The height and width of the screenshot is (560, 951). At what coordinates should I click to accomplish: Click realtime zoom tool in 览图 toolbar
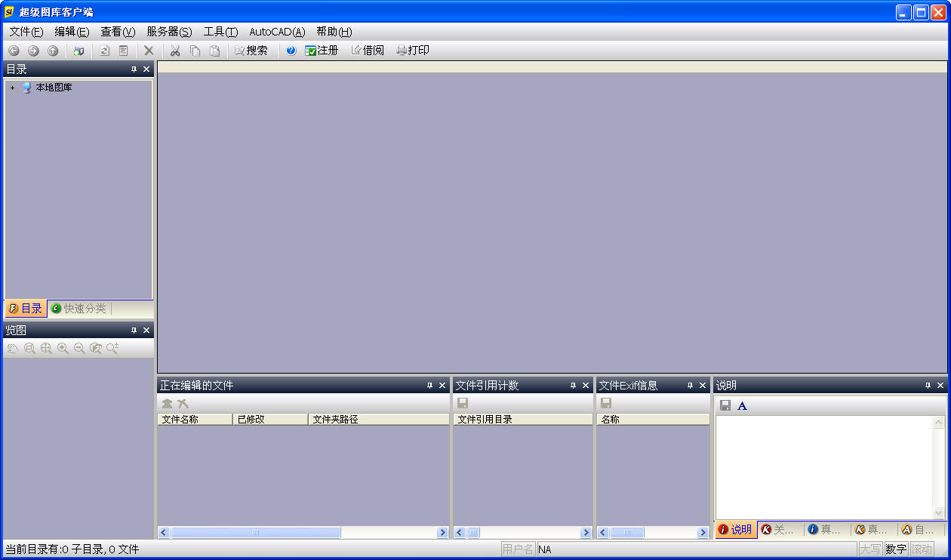click(x=112, y=348)
